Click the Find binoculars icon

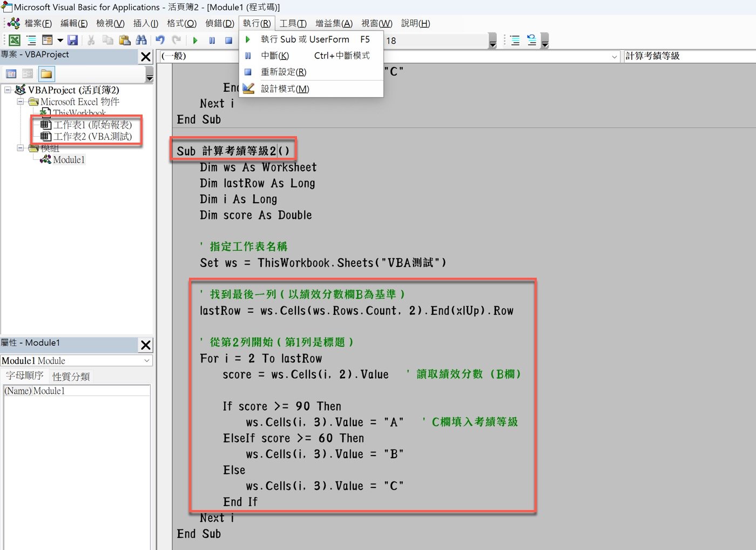pos(141,40)
